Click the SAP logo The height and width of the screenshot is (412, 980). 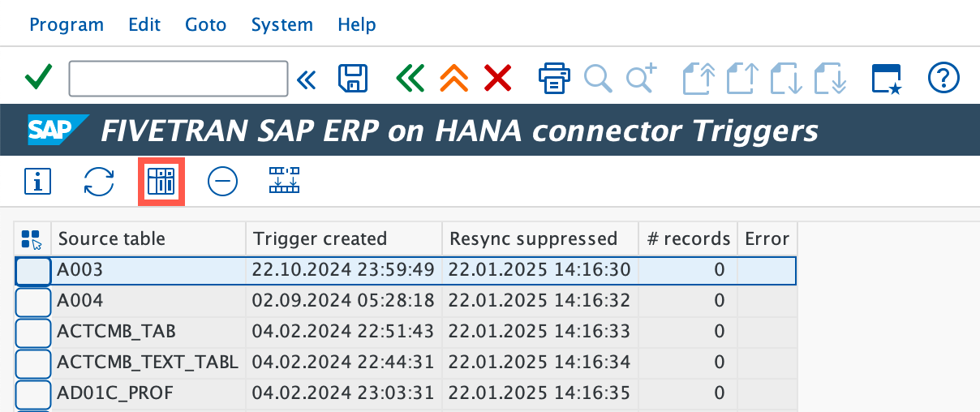click(58, 130)
